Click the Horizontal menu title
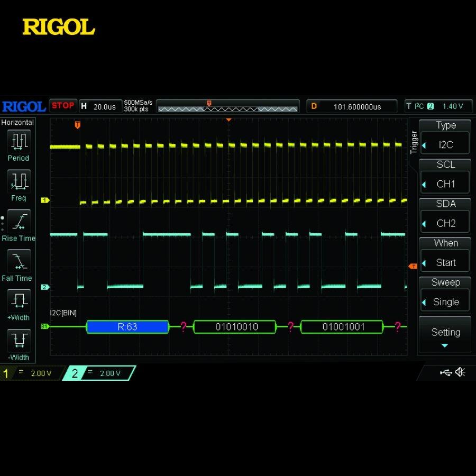This screenshot has width=476, height=476. (x=17, y=122)
